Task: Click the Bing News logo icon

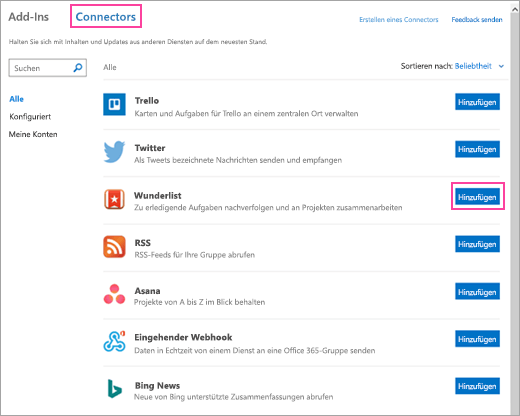Action: click(114, 389)
